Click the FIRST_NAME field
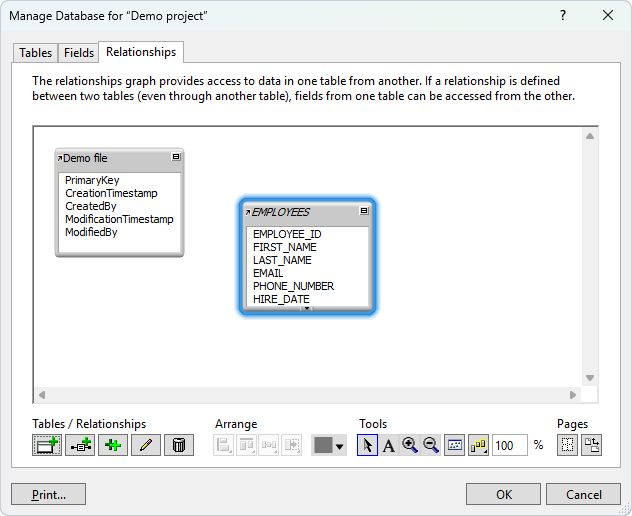 pos(285,247)
